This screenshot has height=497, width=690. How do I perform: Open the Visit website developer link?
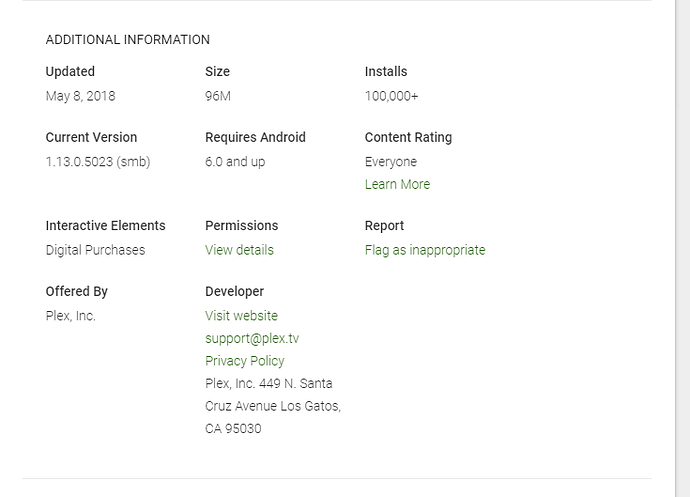241,316
